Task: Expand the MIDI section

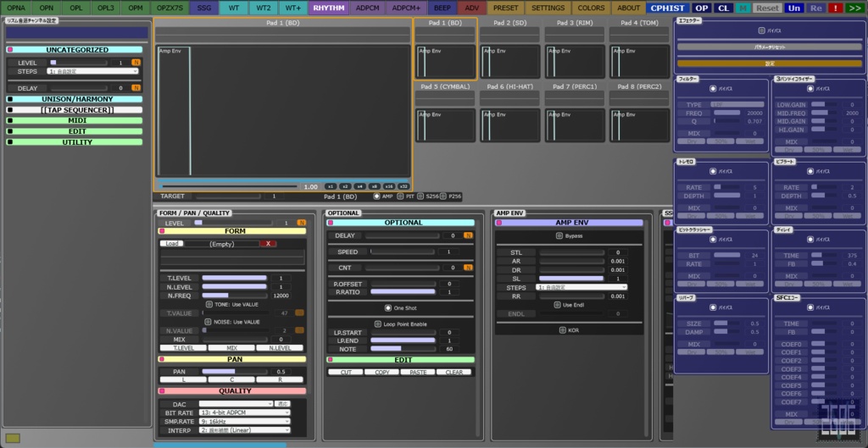Action: (x=75, y=120)
